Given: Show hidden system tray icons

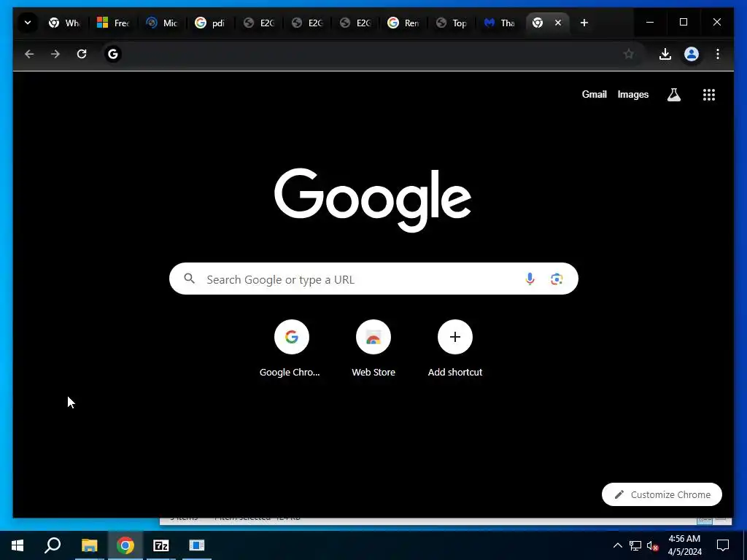Looking at the screenshot, I should click(617, 545).
